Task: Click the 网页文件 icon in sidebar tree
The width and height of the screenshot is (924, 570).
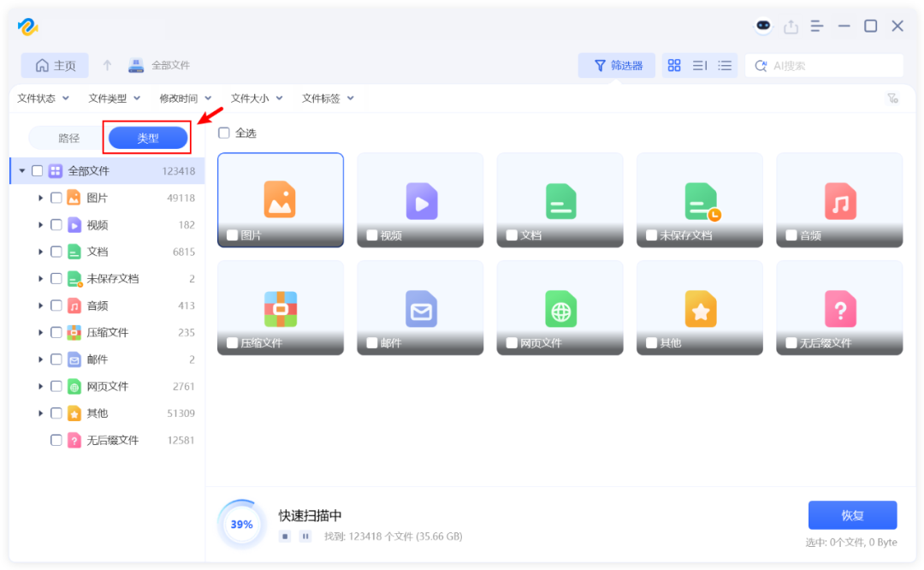Action: click(x=74, y=387)
